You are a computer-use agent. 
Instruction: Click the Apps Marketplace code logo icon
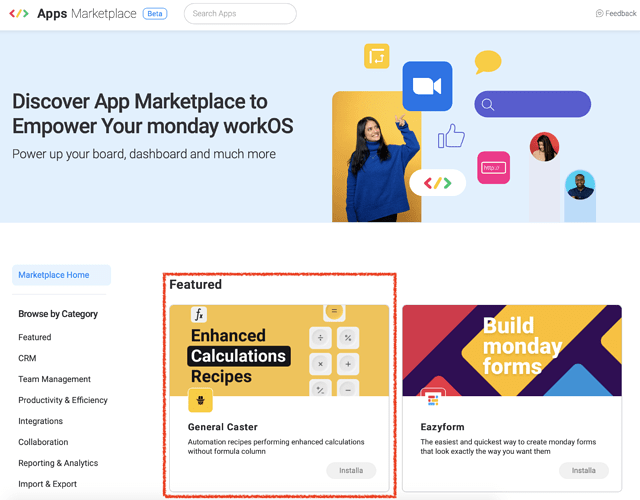pos(19,13)
